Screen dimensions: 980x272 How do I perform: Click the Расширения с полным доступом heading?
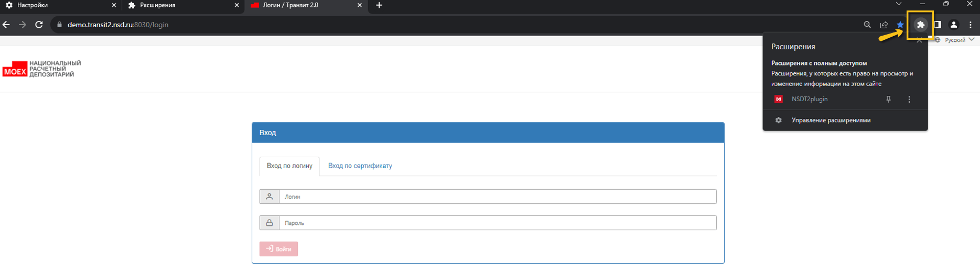click(x=819, y=63)
